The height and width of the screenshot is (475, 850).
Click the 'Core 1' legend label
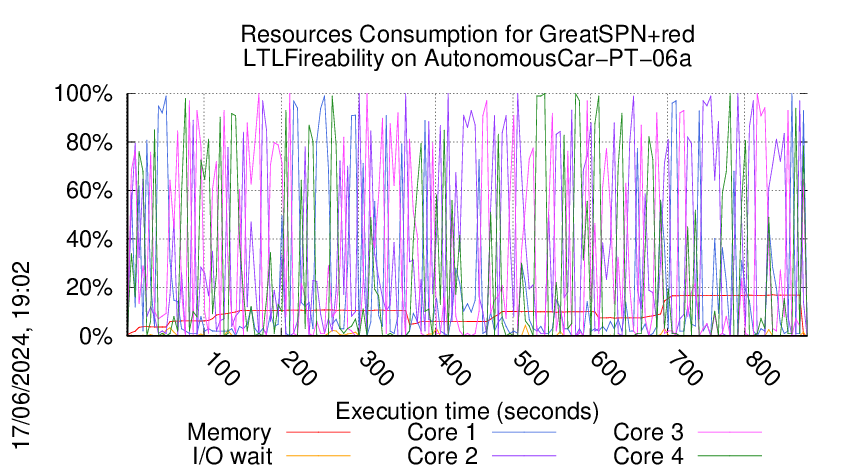[441, 432]
